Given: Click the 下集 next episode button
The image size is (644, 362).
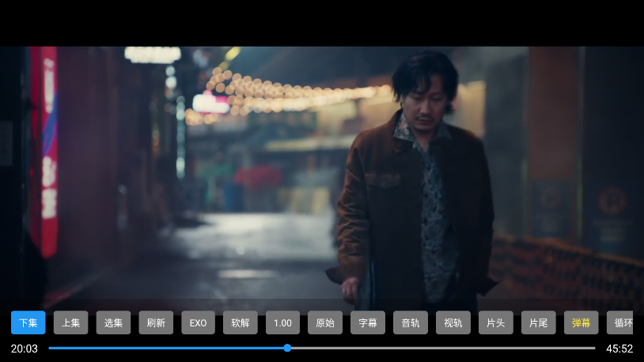Looking at the screenshot, I should coord(28,322).
